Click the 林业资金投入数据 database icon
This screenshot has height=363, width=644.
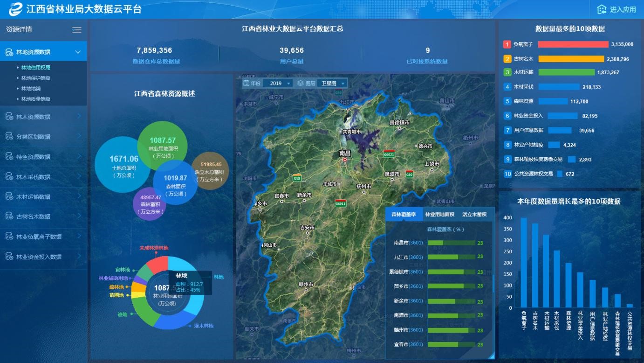coord(9,257)
